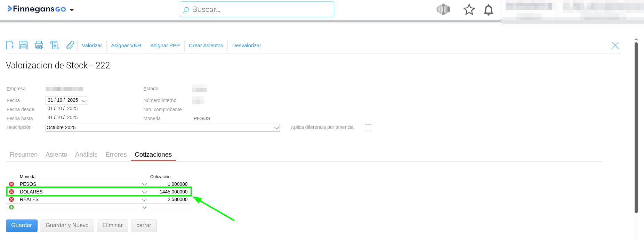This screenshot has height=240, width=644.
Task: Open the Fecha date picker dropdown
Action: (x=84, y=101)
